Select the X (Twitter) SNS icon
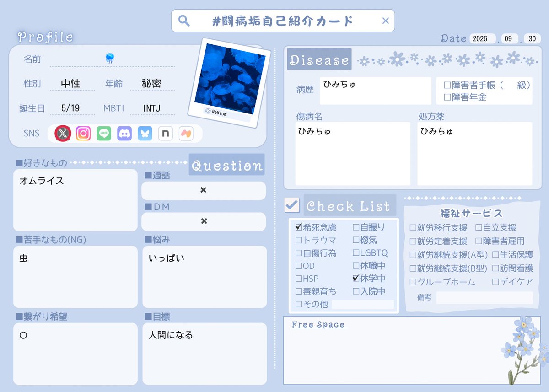The height and width of the screenshot is (392, 549). pyautogui.click(x=63, y=133)
